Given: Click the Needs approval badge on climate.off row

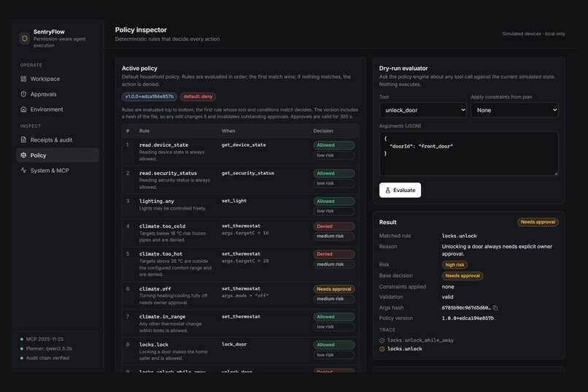Looking at the screenshot, I should (x=333, y=289).
